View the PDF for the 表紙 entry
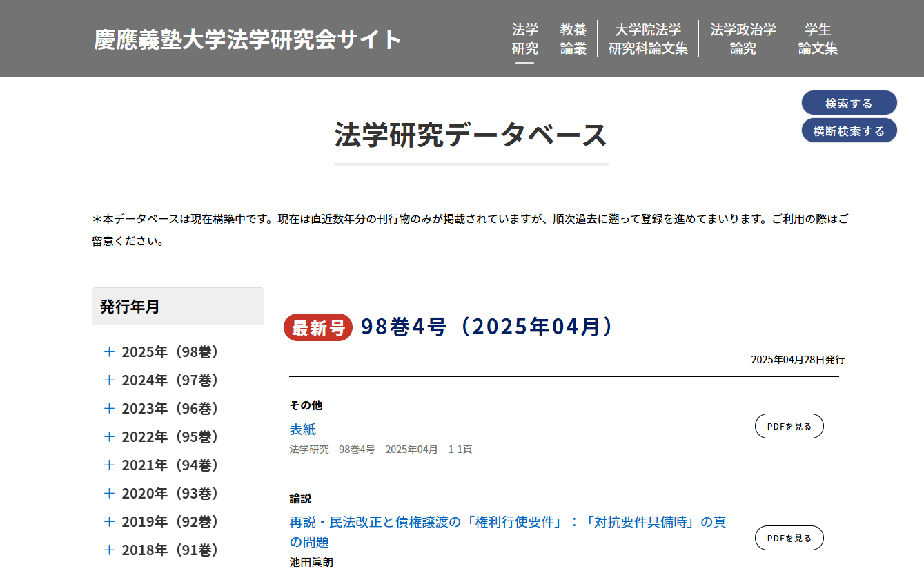The height and width of the screenshot is (569, 924). 789,426
